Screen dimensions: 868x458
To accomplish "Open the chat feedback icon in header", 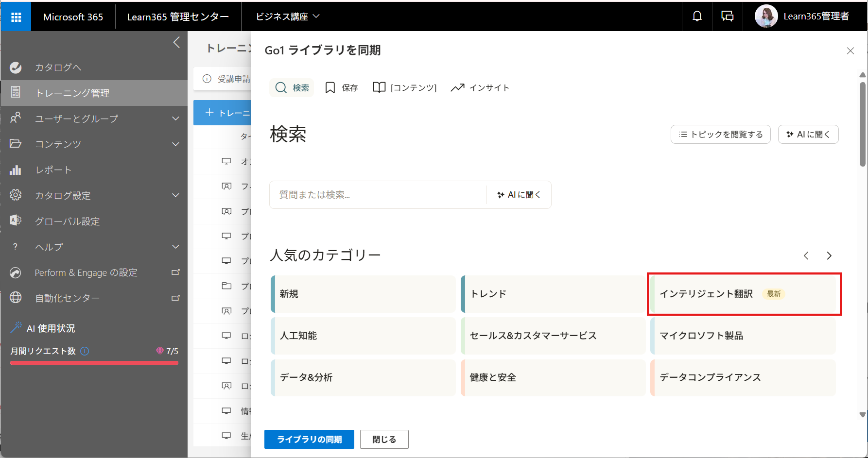I will tap(727, 17).
